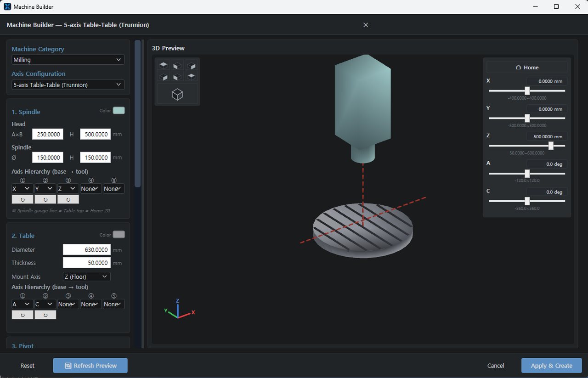This screenshot has height=378, width=588.
Task: Reverse direction button under table A axis
Action: tap(23, 315)
